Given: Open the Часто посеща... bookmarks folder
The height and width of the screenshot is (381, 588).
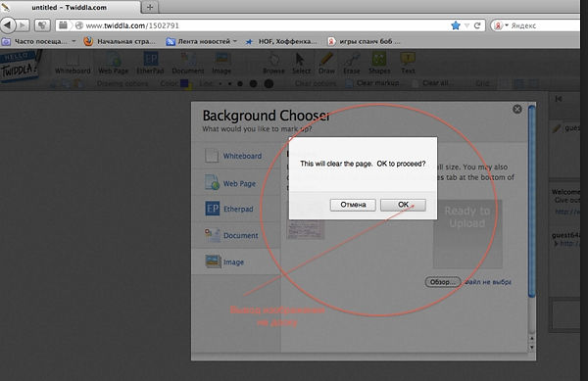Looking at the screenshot, I should pos(38,41).
